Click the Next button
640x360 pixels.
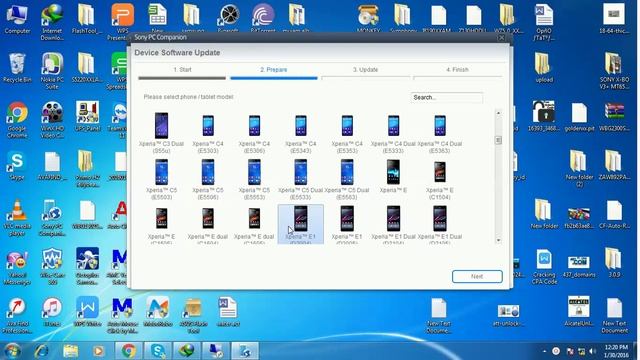(x=477, y=276)
